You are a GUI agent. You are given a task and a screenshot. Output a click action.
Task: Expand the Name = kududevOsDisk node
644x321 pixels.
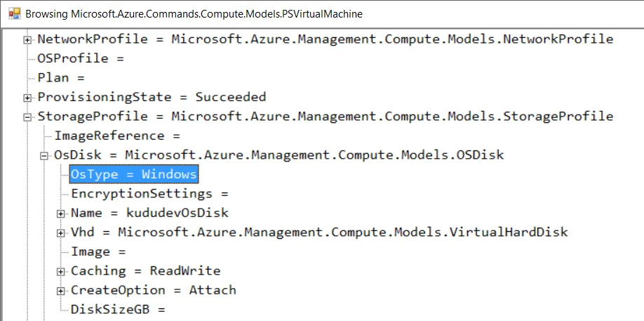click(x=61, y=214)
